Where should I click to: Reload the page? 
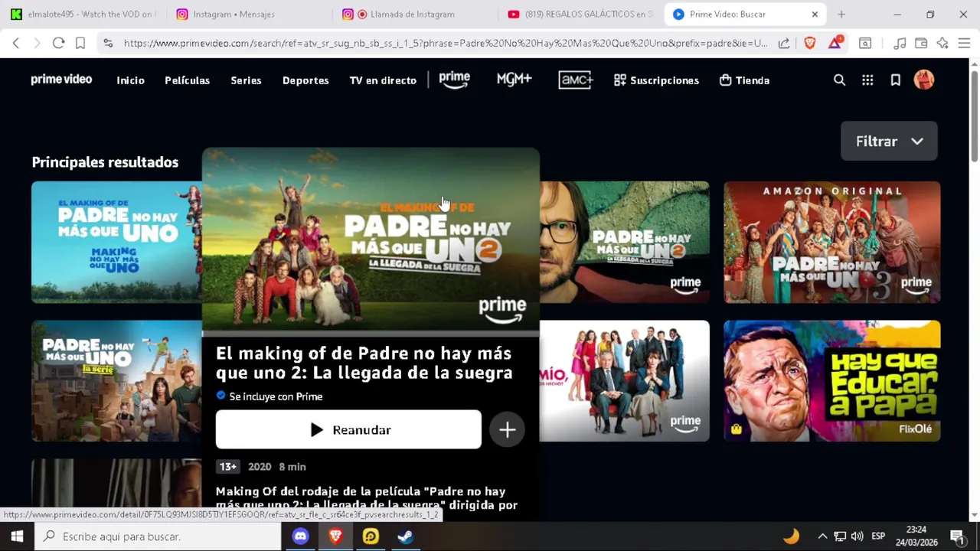point(58,43)
